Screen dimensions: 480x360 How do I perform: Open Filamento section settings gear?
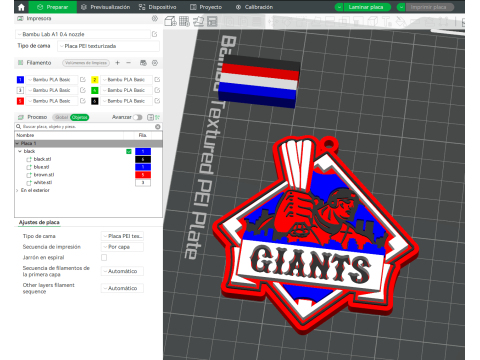(155, 63)
